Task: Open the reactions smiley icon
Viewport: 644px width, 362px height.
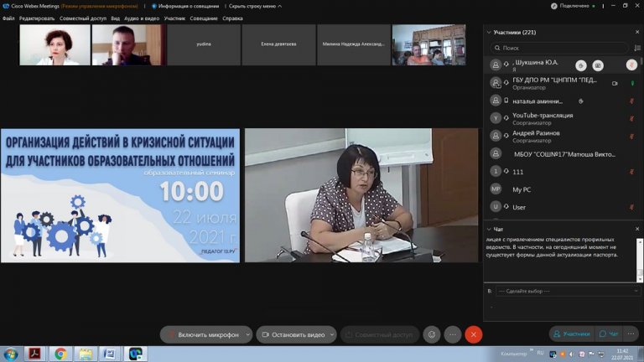Action: (432, 334)
